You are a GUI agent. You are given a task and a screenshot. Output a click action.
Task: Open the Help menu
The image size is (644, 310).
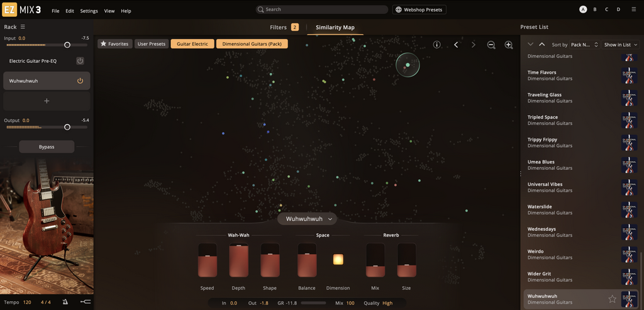[x=126, y=11]
